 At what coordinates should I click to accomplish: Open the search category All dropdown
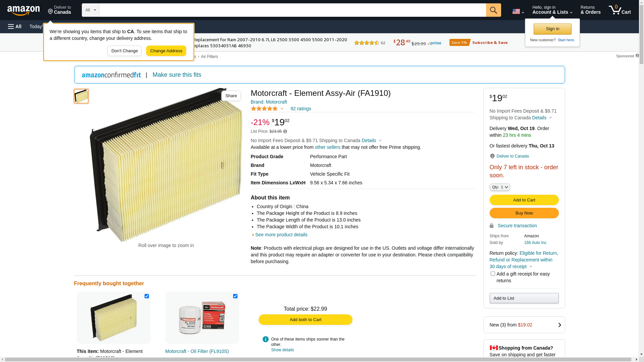[x=90, y=10]
